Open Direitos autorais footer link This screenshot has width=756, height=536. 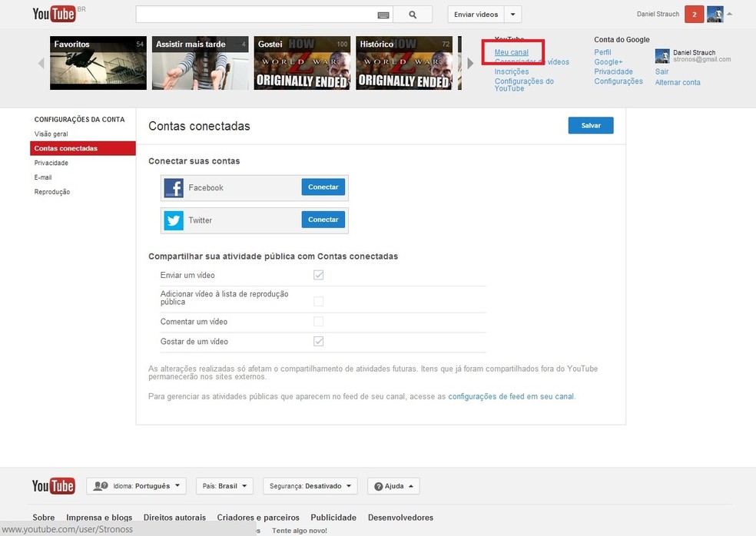tap(174, 518)
